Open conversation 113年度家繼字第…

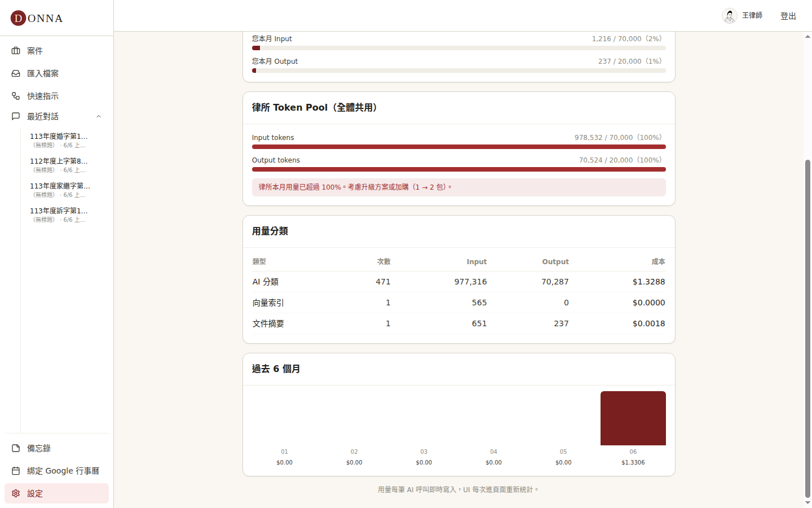tap(65, 190)
